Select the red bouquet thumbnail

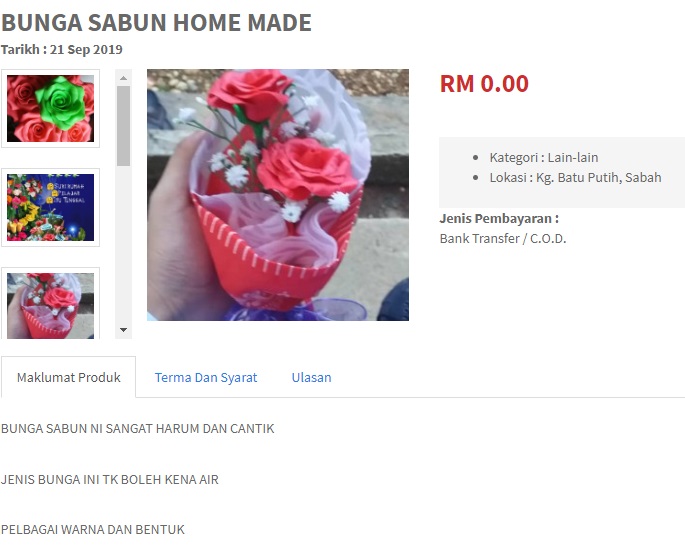[51, 305]
